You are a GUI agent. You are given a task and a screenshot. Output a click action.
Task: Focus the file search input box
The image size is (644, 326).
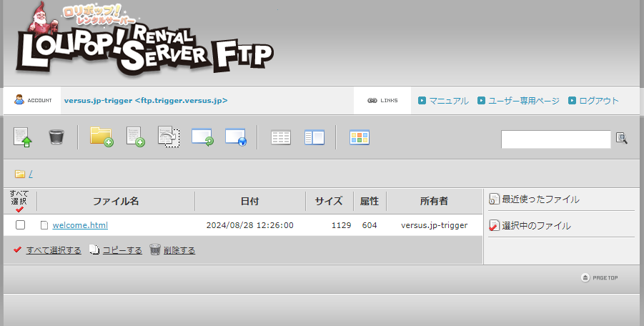coord(555,139)
